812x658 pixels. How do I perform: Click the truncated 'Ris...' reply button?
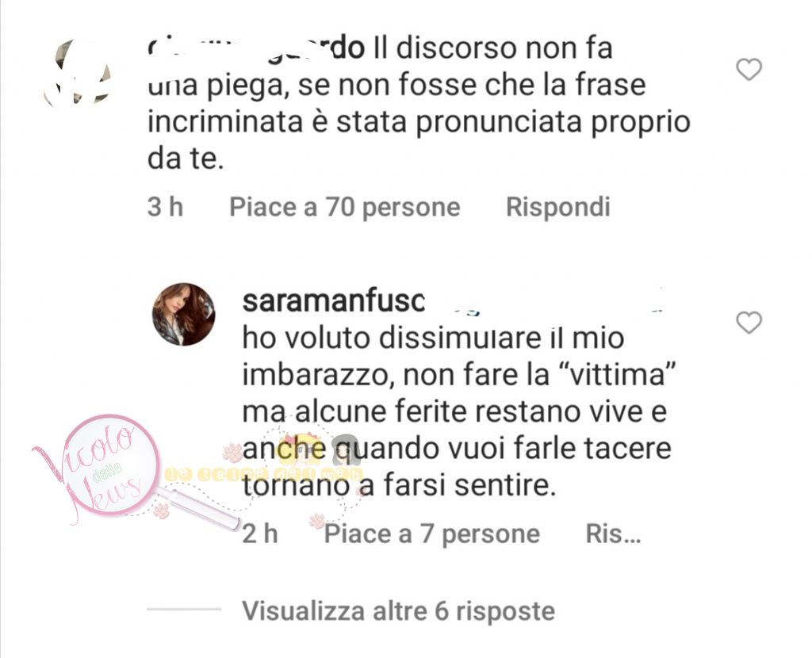[613, 534]
